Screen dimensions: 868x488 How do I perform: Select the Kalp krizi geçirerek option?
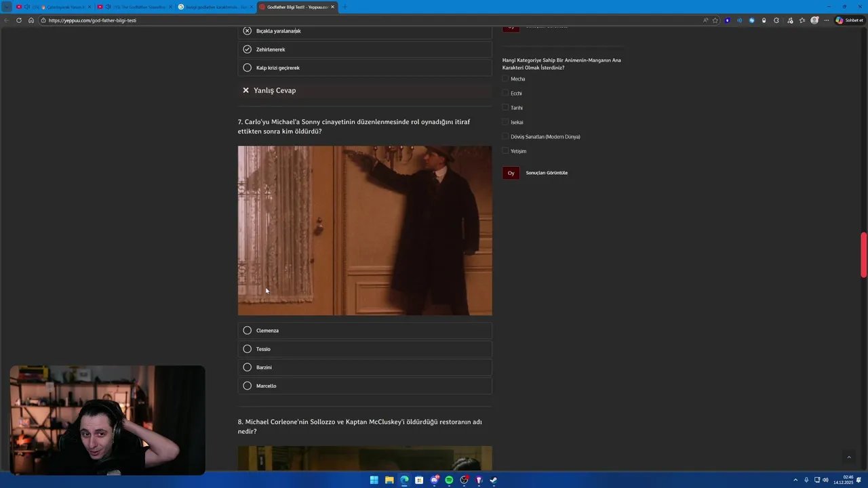365,68
